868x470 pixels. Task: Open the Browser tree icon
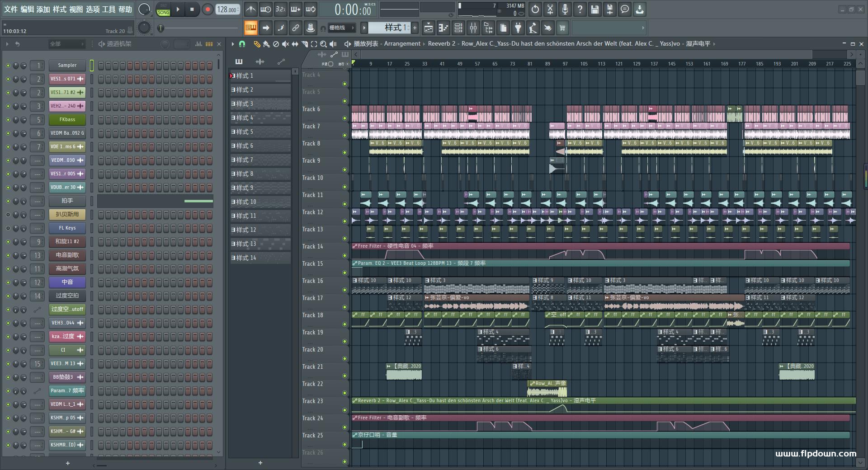point(488,28)
